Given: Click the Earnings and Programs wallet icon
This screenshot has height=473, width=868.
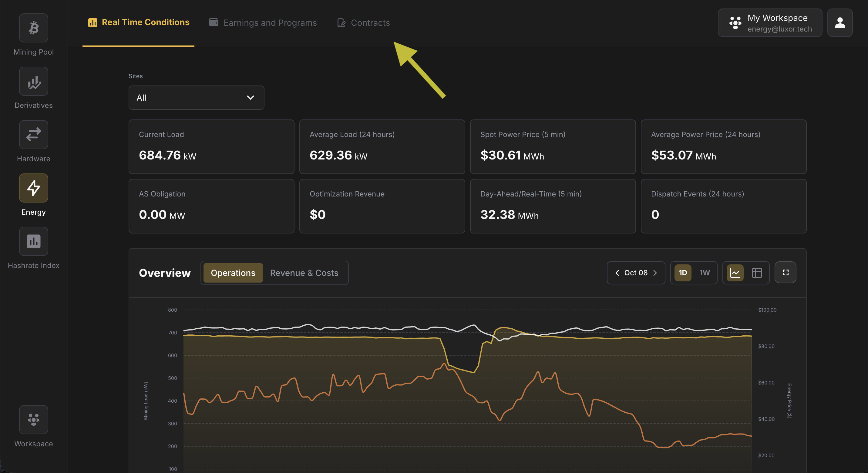Looking at the screenshot, I should (x=214, y=22).
